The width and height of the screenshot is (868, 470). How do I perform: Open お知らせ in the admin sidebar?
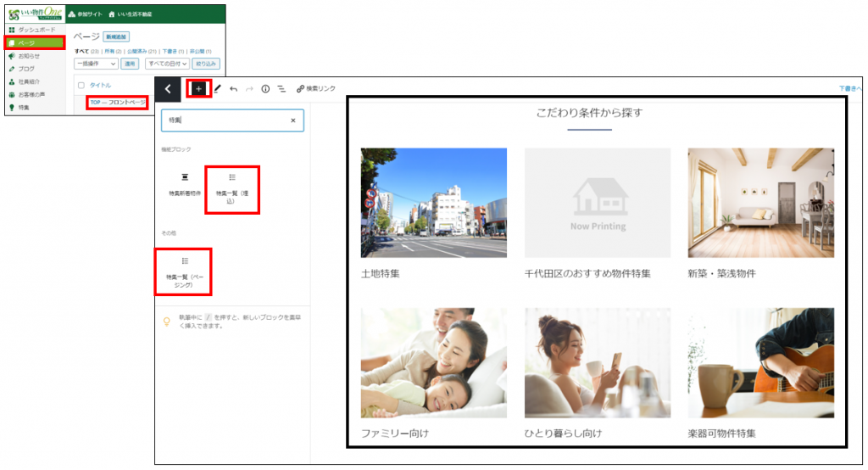[29, 56]
